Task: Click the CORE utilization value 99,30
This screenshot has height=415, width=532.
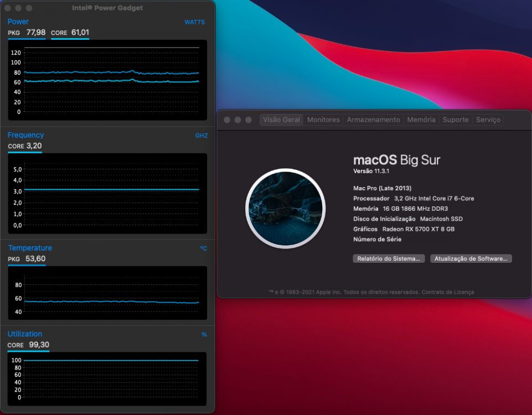Action: 39,345
